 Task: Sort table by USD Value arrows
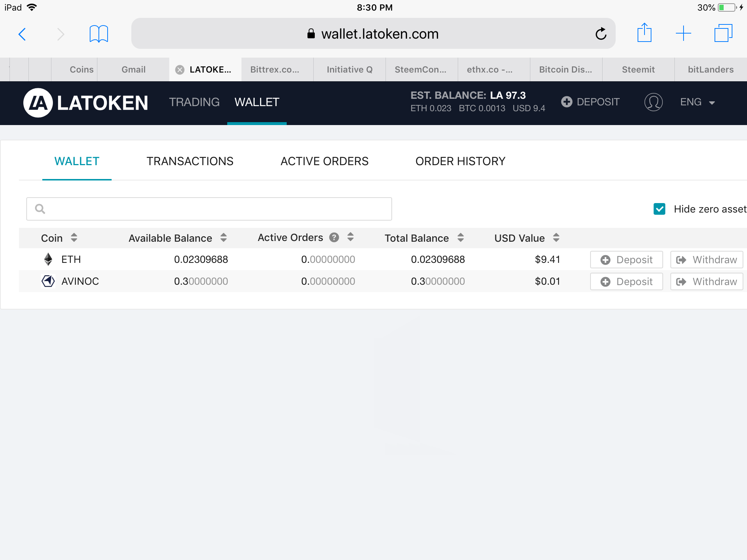pos(556,238)
